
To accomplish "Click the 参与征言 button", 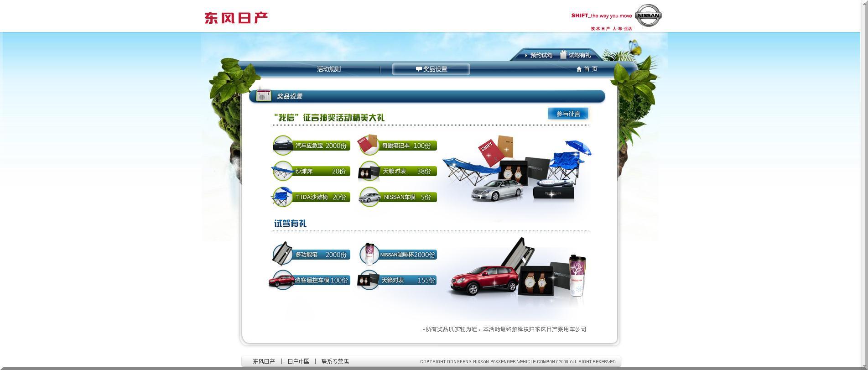I will pos(568,114).
